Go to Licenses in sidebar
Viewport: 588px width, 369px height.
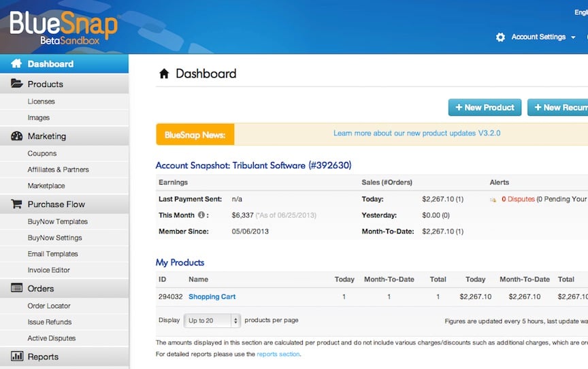42,101
